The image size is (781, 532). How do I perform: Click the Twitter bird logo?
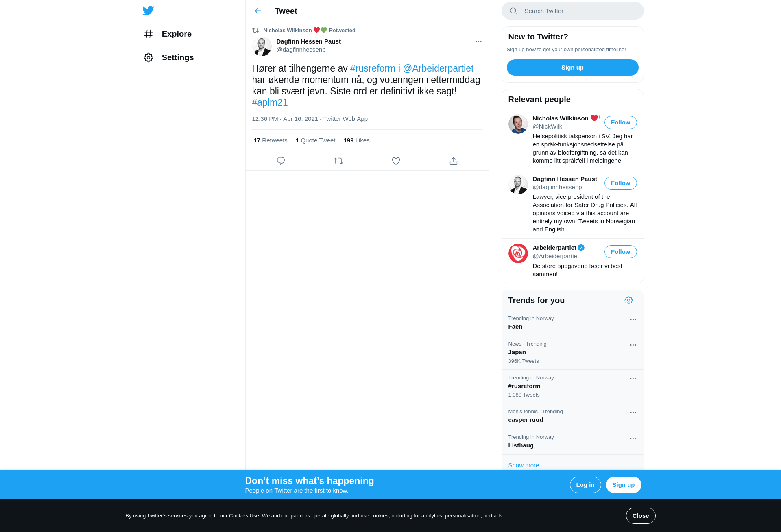coord(148,11)
